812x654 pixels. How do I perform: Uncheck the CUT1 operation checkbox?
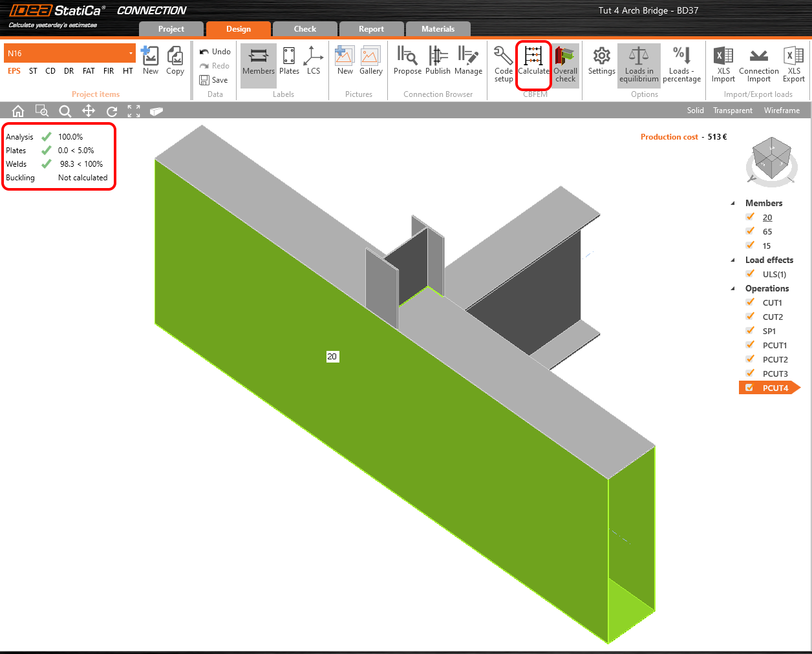[750, 302]
